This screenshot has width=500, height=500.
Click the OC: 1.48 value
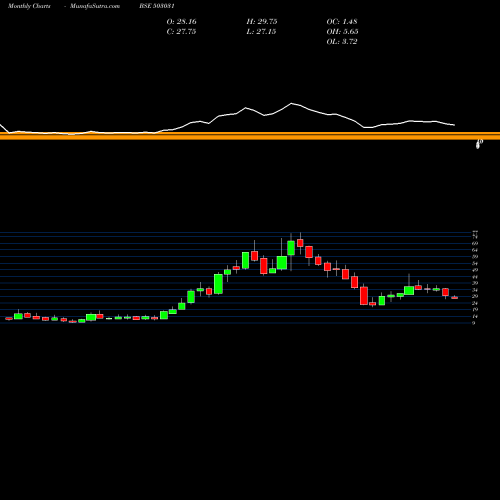(342, 22)
